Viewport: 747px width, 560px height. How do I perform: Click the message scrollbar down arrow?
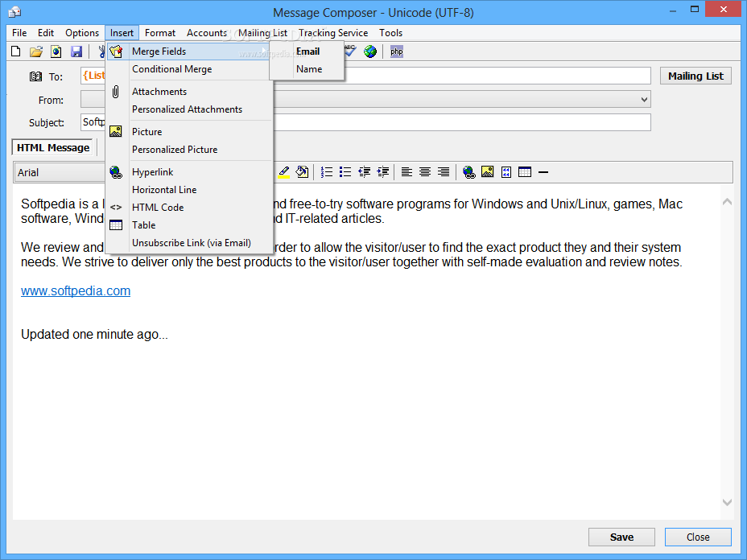click(x=727, y=502)
